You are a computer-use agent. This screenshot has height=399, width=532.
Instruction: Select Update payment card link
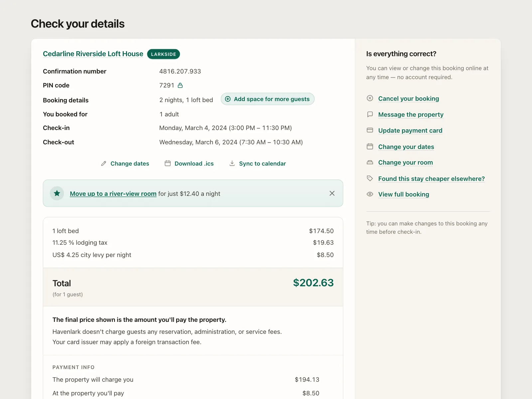(410, 130)
